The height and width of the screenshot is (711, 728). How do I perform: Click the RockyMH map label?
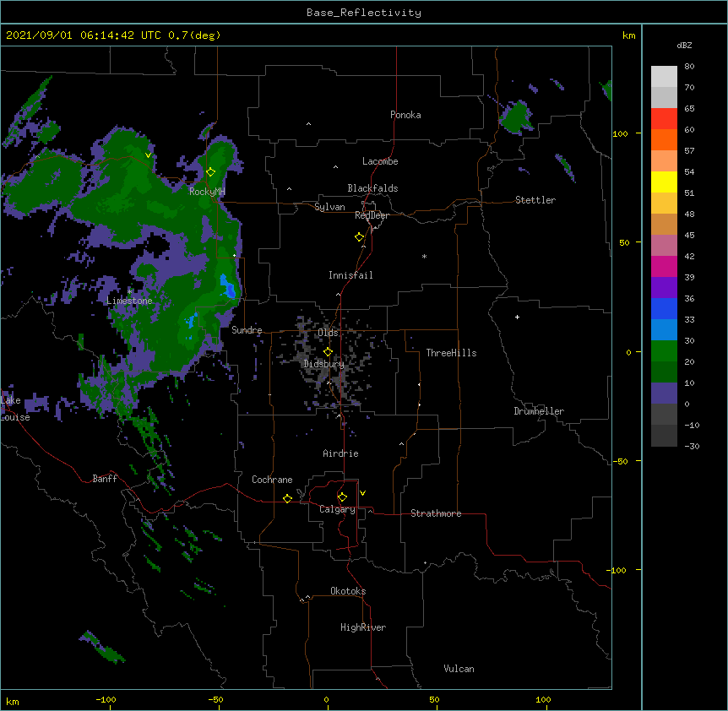coord(207,192)
